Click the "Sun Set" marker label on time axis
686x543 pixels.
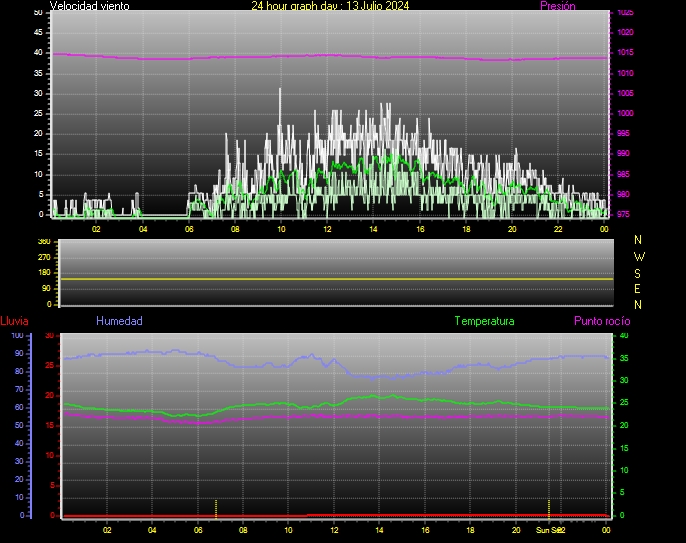[549, 530]
